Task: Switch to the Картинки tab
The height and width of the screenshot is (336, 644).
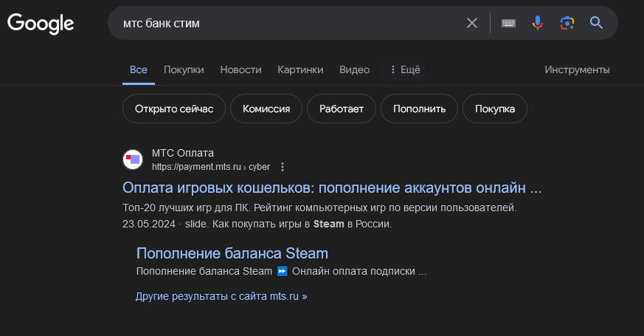Action: [x=300, y=70]
